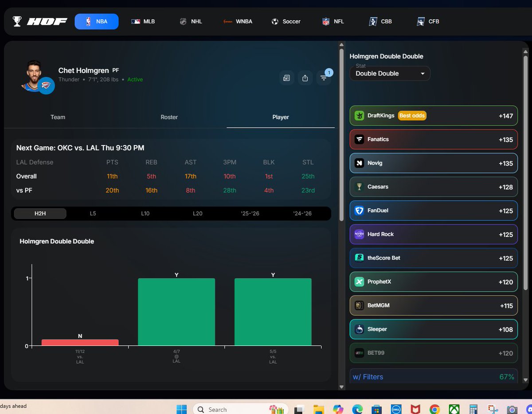Viewport: 532px width, 414px height.
Task: Open the Windows Start menu
Action: (x=182, y=409)
